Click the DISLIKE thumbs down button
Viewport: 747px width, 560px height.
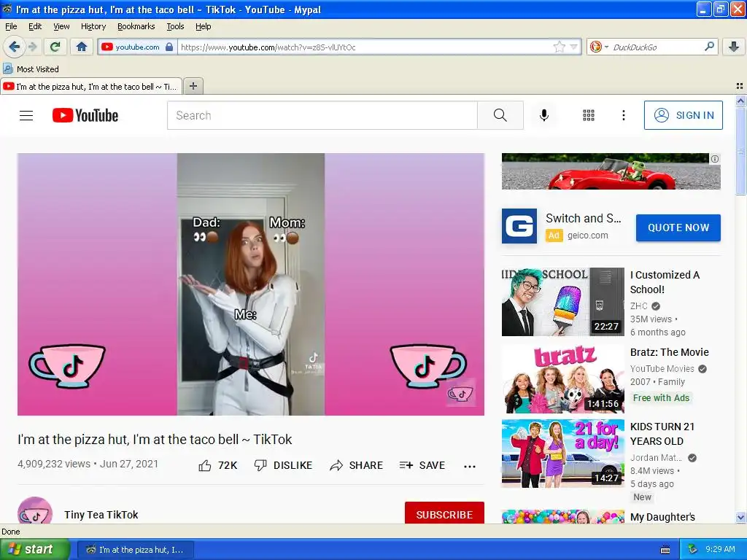[283, 465]
